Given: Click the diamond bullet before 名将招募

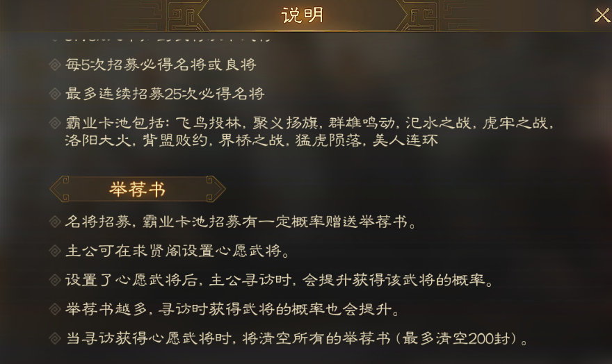Looking at the screenshot, I should click(55, 222).
